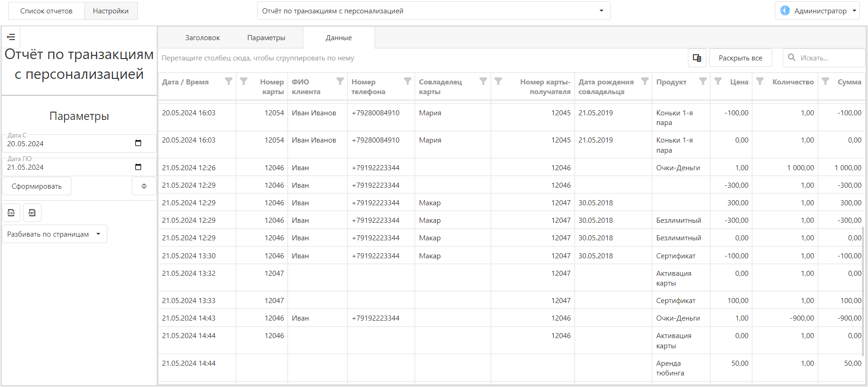Sort by Совладелец карты column header
Screen dimensions: 868x387
[440, 87]
